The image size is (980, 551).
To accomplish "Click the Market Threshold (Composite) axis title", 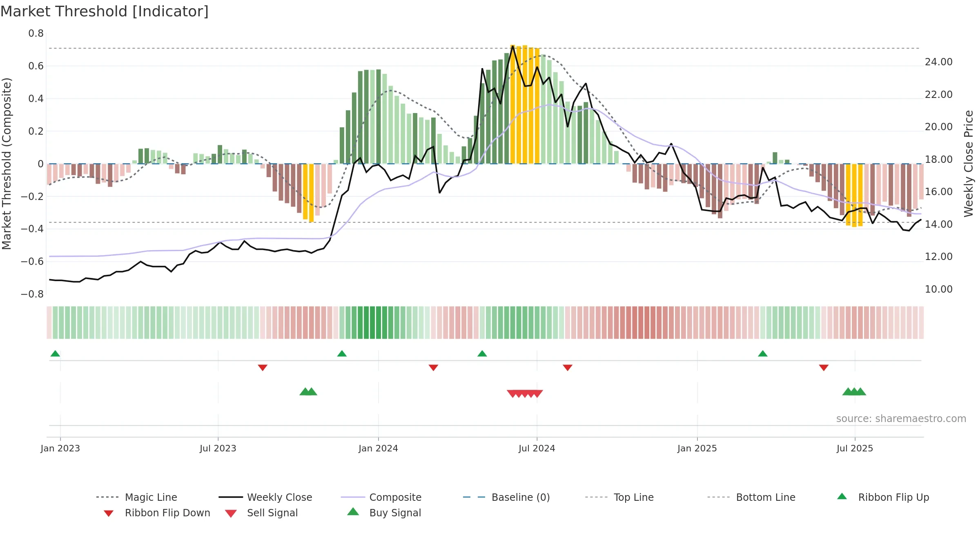I will [x=7, y=163].
